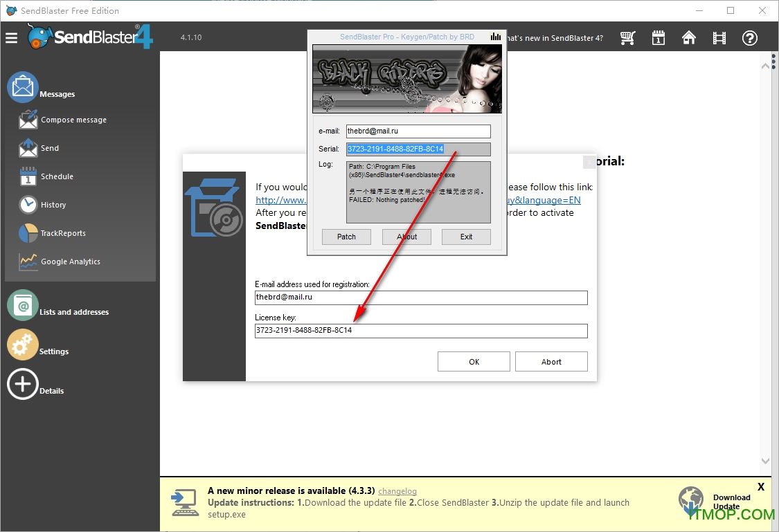This screenshot has width=779, height=532.
Task: Open Compose message in the sidebar
Action: pyautogui.click(x=73, y=120)
